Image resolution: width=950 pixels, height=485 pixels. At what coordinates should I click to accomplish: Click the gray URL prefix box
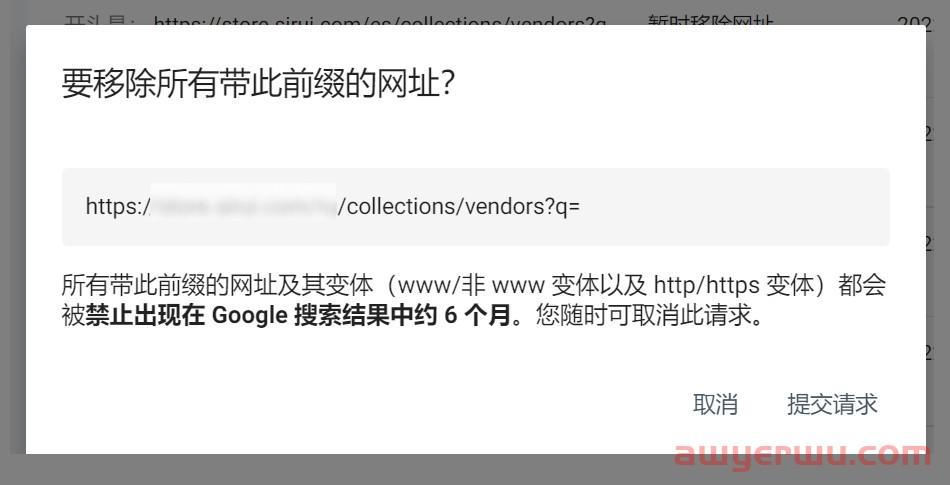[476, 206]
